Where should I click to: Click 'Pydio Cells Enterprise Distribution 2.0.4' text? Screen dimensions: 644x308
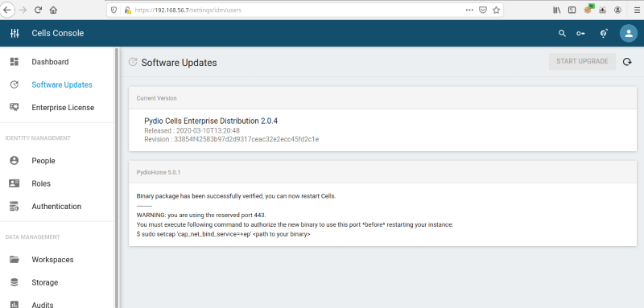coord(211,121)
